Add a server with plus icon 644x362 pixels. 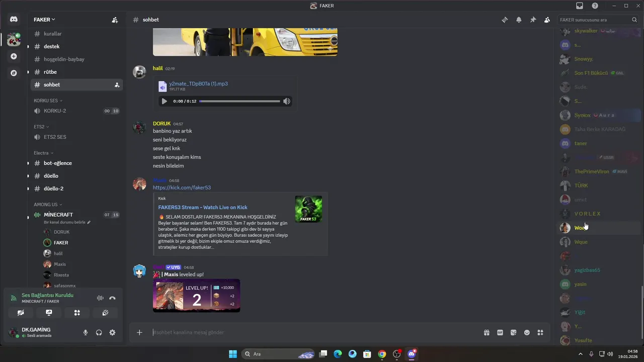click(14, 56)
